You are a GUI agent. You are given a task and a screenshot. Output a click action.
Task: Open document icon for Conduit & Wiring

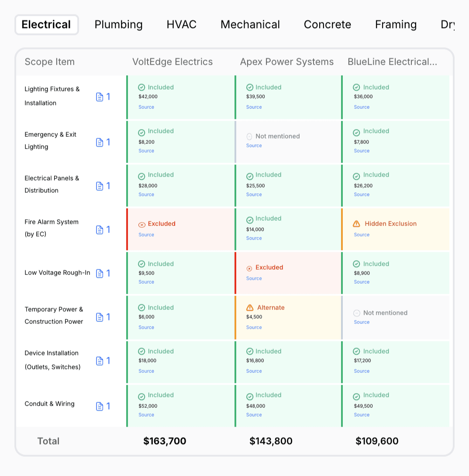100,406
